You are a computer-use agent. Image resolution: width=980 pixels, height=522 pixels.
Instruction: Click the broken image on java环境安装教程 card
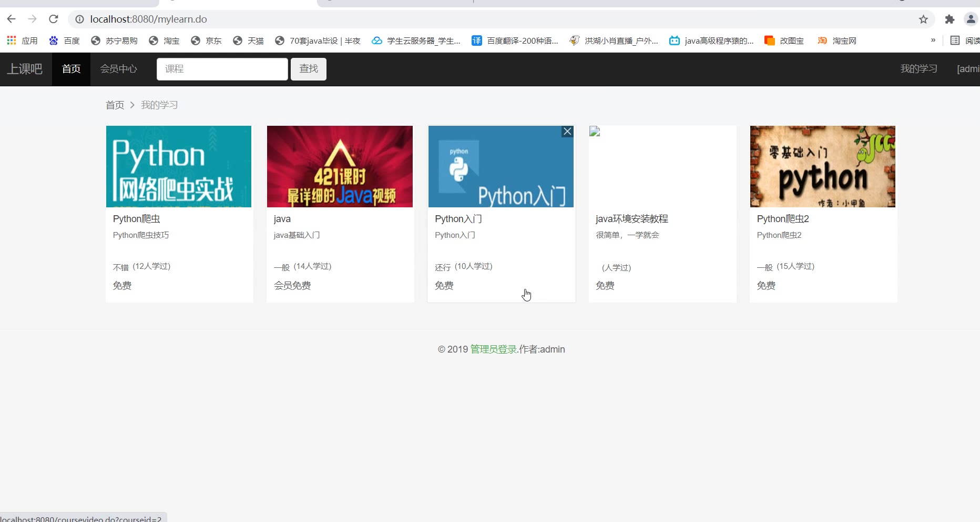tap(595, 132)
